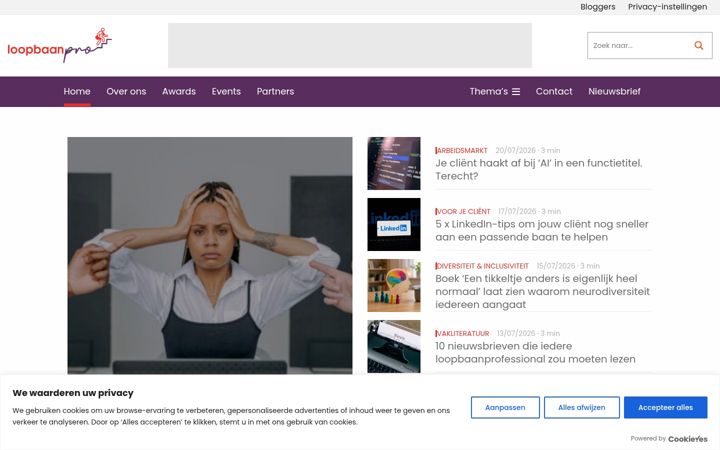
Task: Open article 'Je cliënt haakt af bij AI'
Action: [x=539, y=169]
